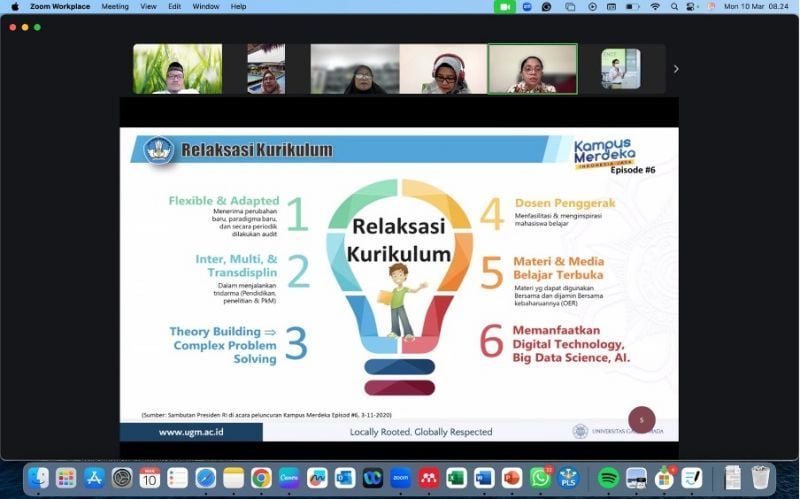Launch Microsoft Excel from the dock

[456, 478]
